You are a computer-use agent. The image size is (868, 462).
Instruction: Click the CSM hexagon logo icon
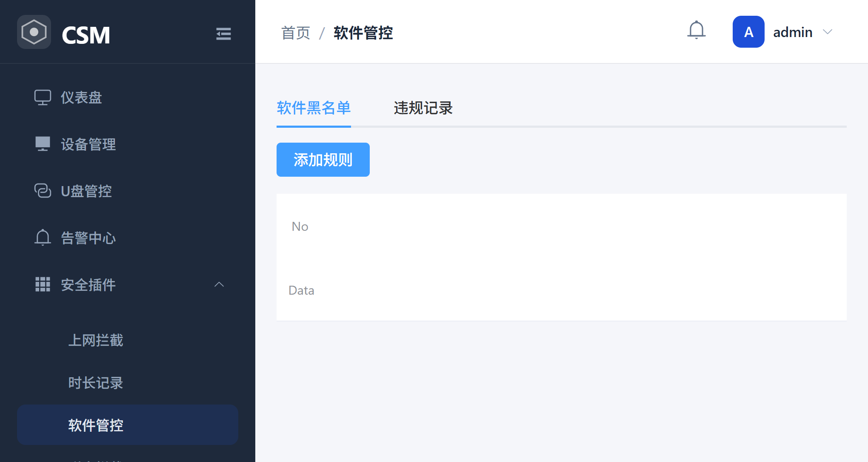tap(34, 32)
